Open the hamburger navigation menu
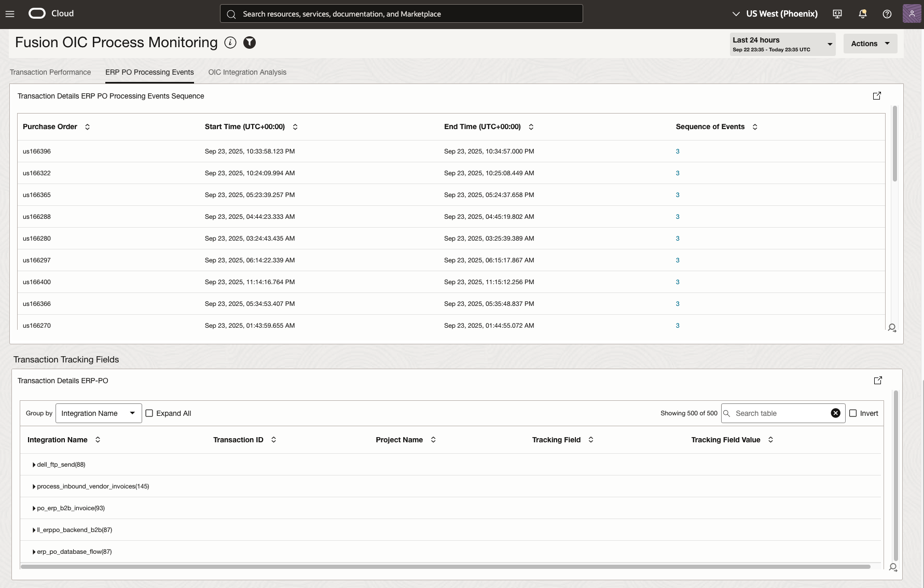Screen dimensions: 924x588 click(10, 14)
